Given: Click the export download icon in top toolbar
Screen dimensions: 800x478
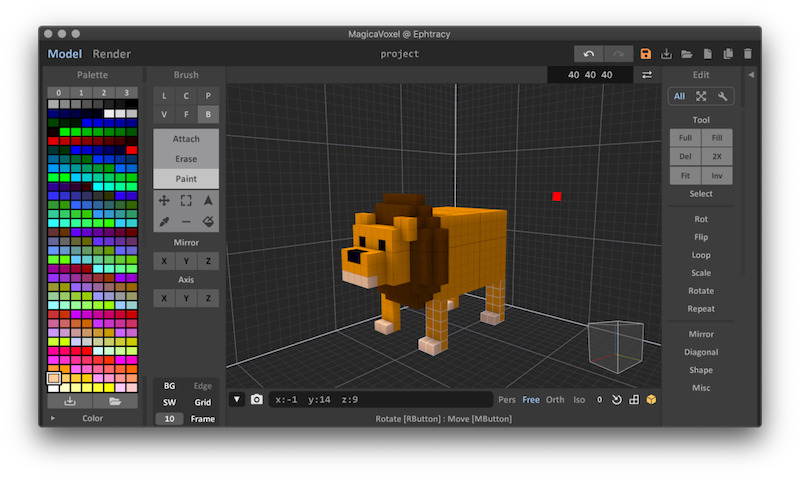Looking at the screenshot, I should (666, 54).
